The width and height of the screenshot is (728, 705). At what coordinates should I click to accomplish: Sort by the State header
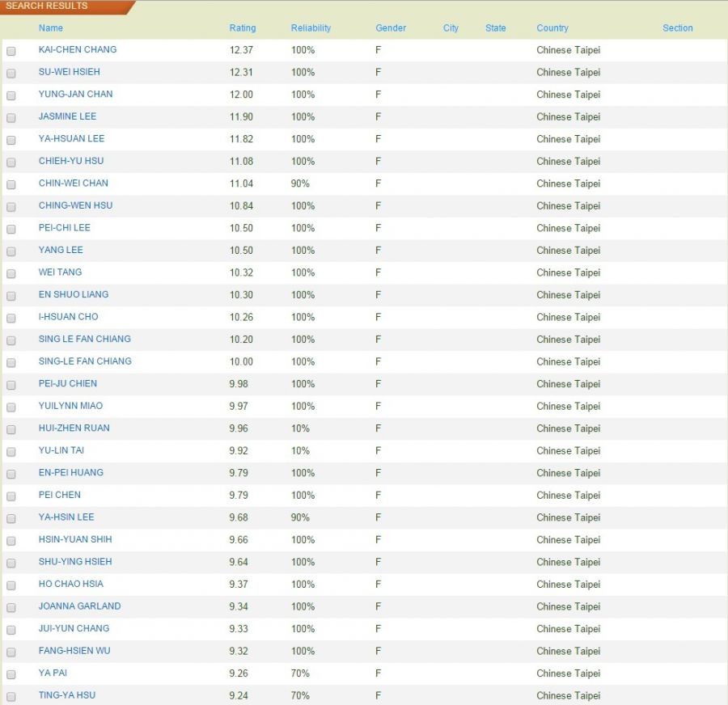[495, 27]
